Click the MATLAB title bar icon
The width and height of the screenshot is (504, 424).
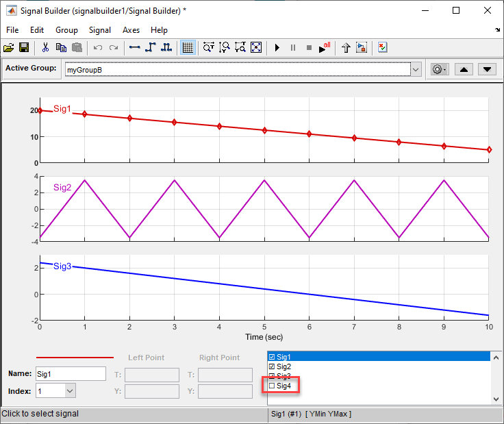tap(11, 10)
